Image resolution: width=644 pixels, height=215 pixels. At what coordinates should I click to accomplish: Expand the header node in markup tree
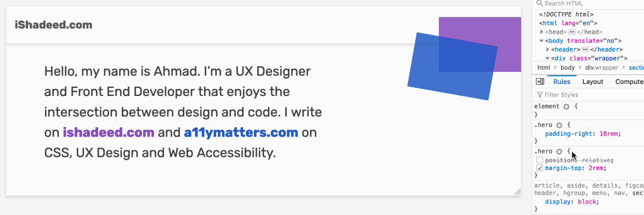(548, 49)
